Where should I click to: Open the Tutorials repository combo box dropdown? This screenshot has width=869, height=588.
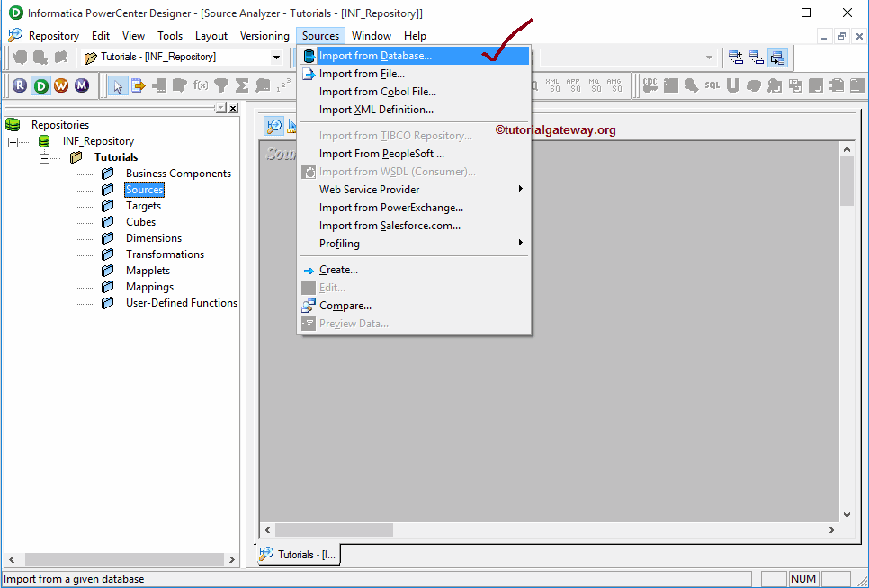point(276,56)
